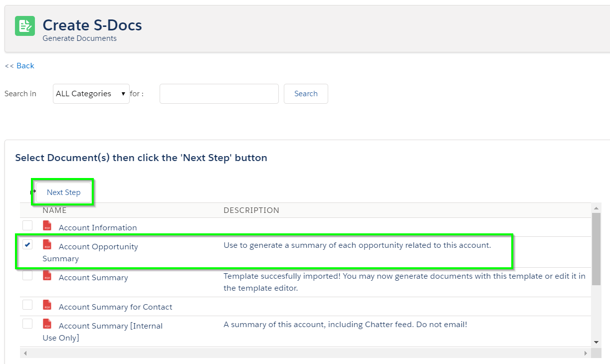Screen dimensions: 610x364
Task: Click PDF icon beside Account Opportunity Summary
Action: pos(47,244)
